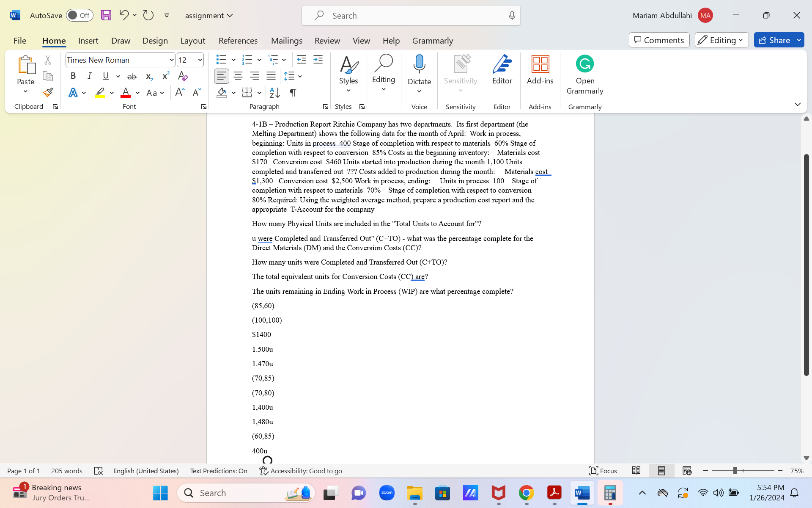Open the Editing mode dropdown
The height and width of the screenshot is (508, 812).
point(721,40)
